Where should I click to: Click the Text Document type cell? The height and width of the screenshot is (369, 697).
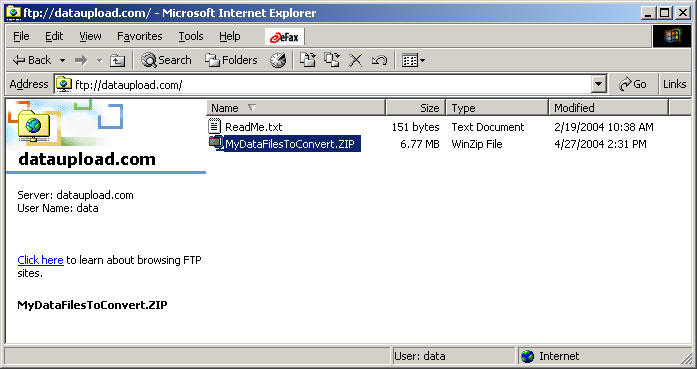point(488,127)
